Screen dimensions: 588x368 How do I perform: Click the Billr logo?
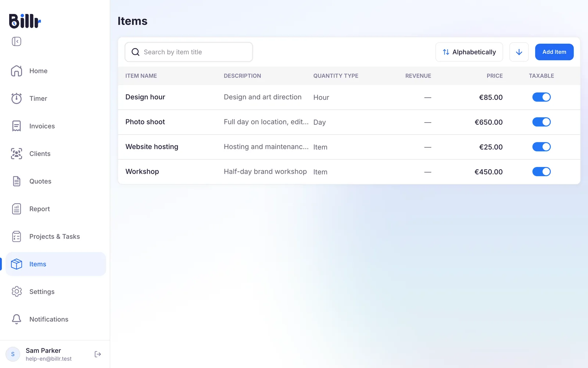(25, 21)
